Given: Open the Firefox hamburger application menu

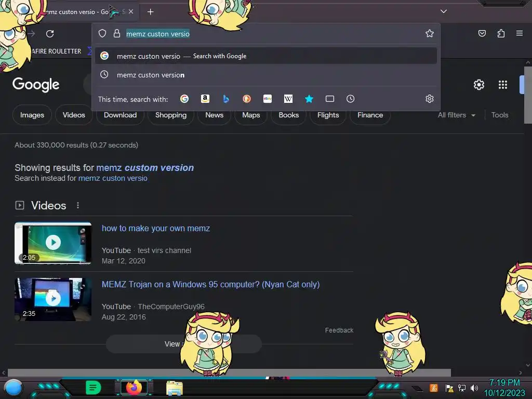Looking at the screenshot, I should coord(520,33).
